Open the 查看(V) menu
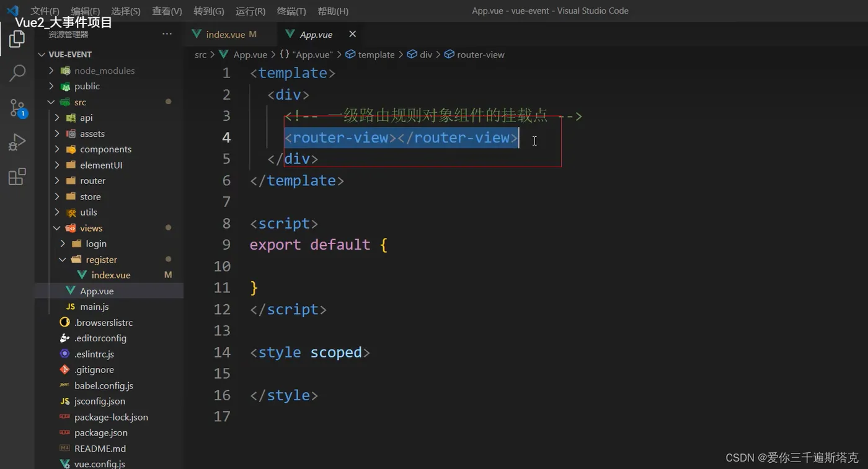Image resolution: width=868 pixels, height=469 pixels. (x=167, y=11)
